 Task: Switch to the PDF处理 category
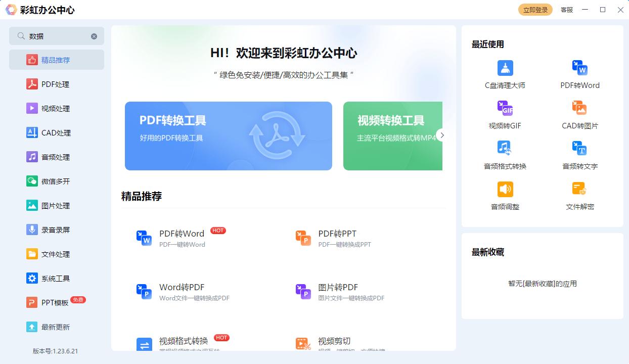(x=56, y=84)
